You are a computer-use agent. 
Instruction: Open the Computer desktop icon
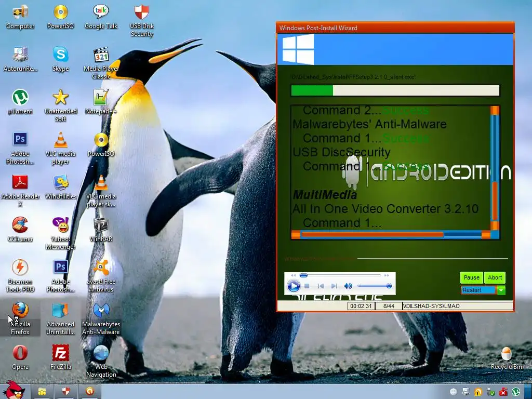pyautogui.click(x=20, y=17)
